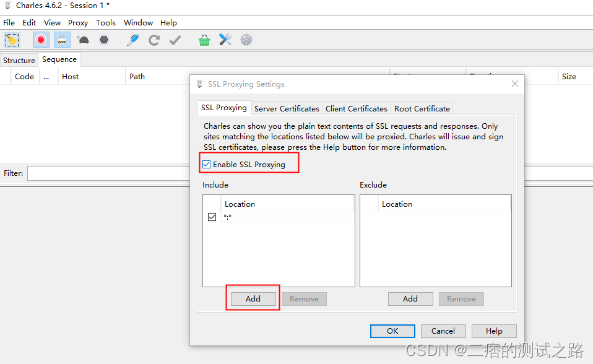This screenshot has width=593, height=364.
Task: Click Add under the Exclude list
Action: 410,298
